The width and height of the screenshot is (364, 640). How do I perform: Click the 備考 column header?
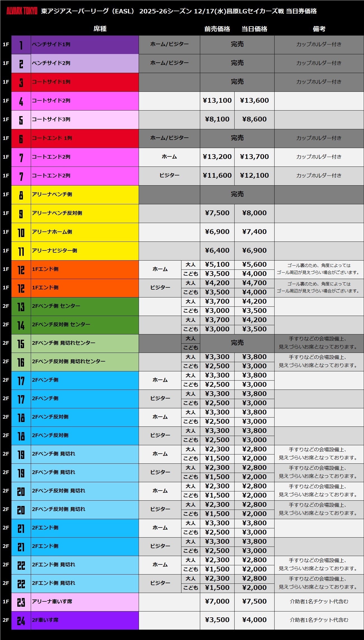pos(319,29)
